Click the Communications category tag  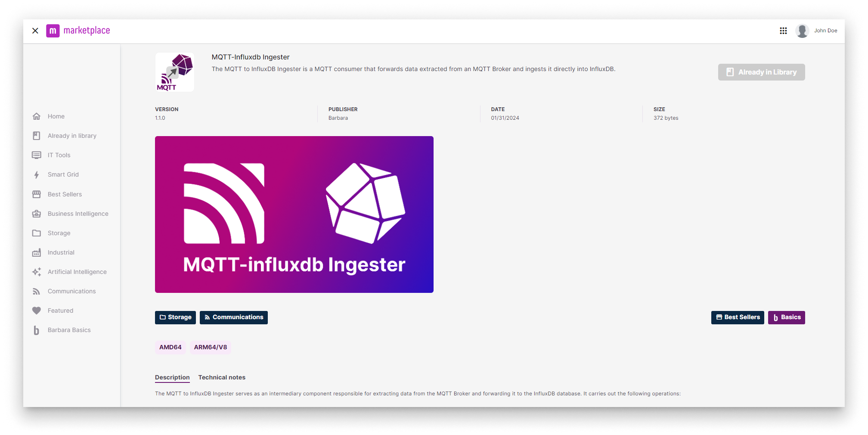pos(233,317)
